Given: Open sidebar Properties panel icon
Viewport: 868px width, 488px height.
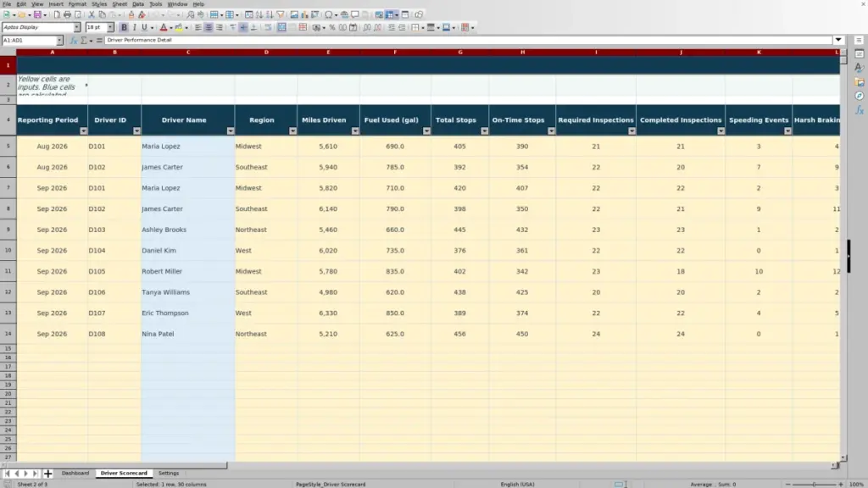Looking at the screenshot, I should tap(860, 53).
